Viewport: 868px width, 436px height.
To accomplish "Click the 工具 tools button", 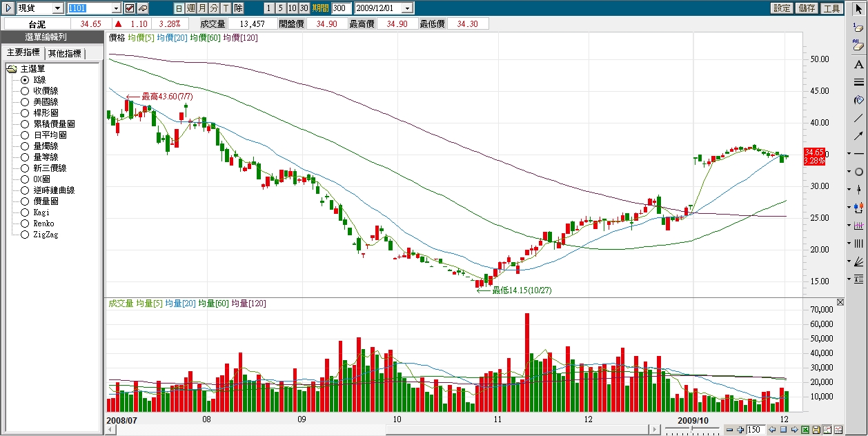I will click(x=832, y=8).
